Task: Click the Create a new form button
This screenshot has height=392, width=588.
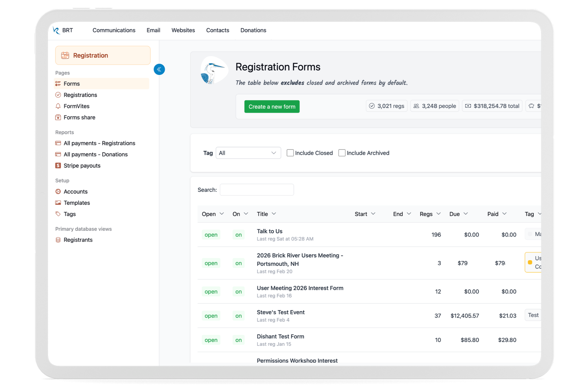Action: coord(272,107)
